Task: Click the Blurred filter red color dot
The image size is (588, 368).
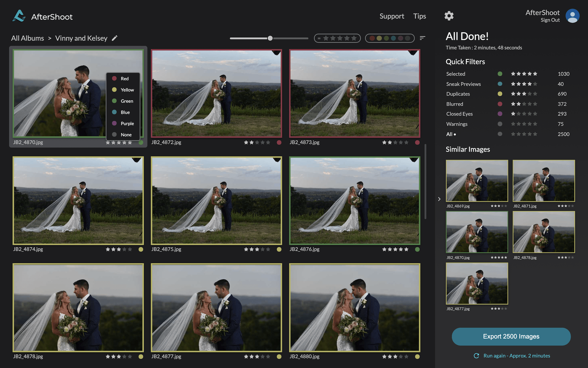Action: (x=500, y=104)
